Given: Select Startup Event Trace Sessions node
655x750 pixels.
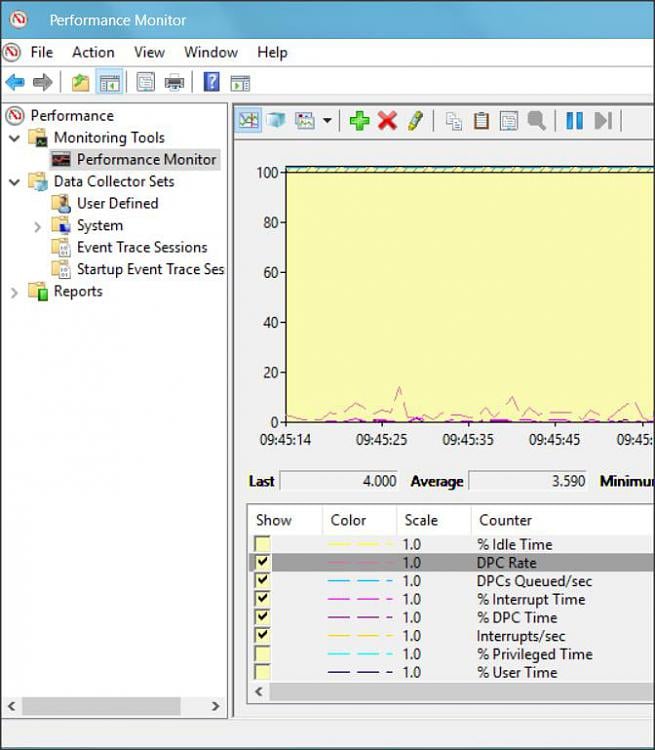Looking at the screenshot, I should click(151, 269).
